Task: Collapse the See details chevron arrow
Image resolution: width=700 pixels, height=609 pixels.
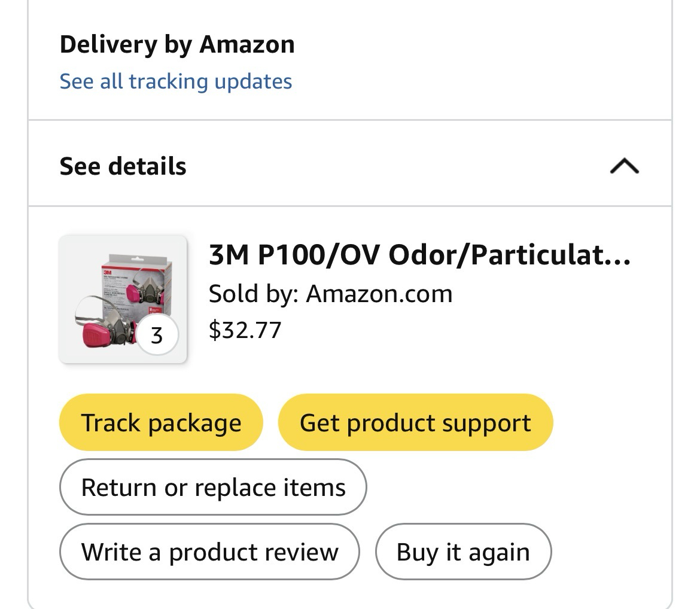Action: click(624, 166)
